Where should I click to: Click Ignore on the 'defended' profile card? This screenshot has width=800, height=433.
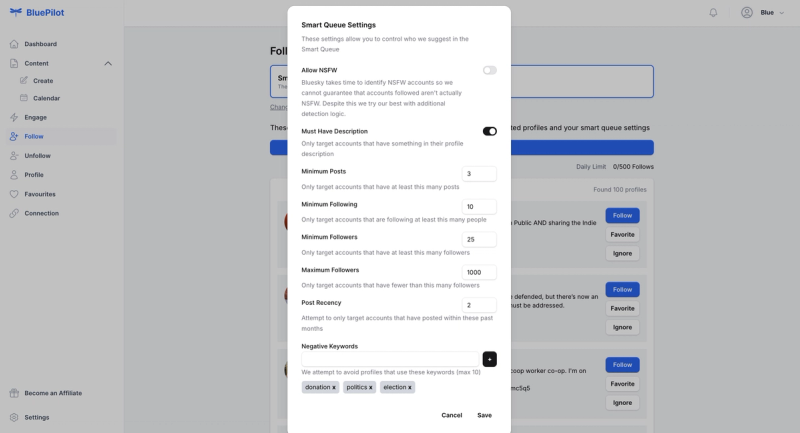[622, 327]
